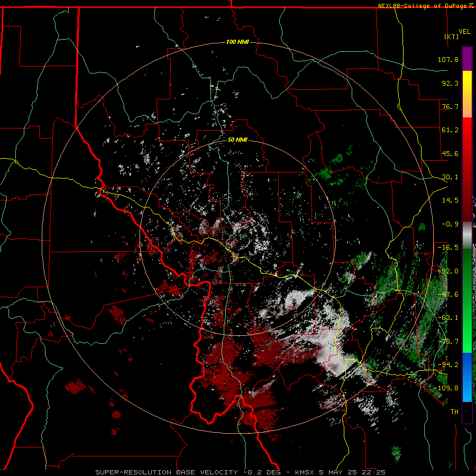Click the 76.7 scale value

click(450, 106)
